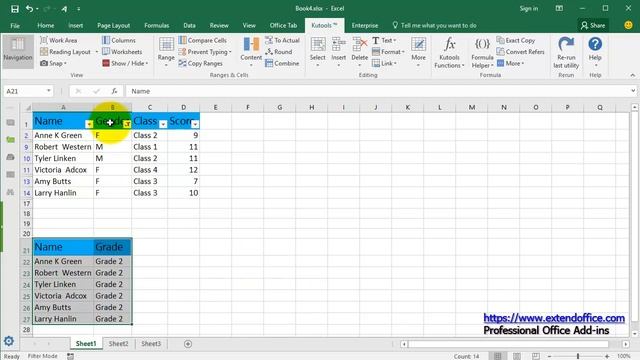Click Sign in
Viewport: 640px width, 360px height.
coord(529,9)
